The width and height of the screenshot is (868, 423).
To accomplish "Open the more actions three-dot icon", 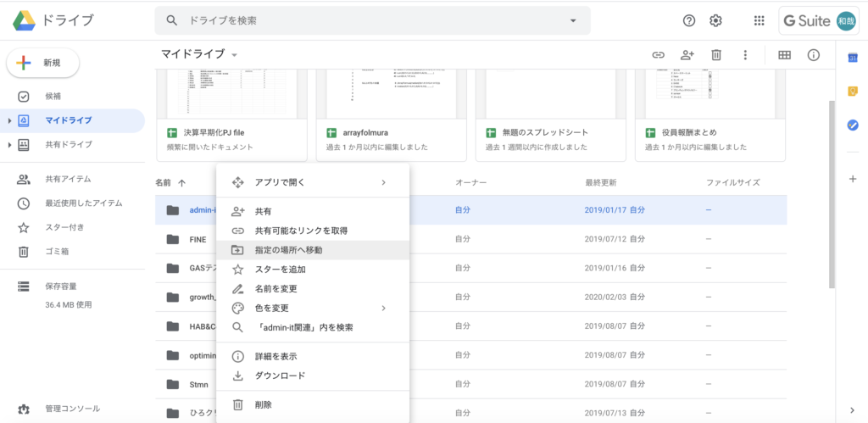I will click(745, 55).
